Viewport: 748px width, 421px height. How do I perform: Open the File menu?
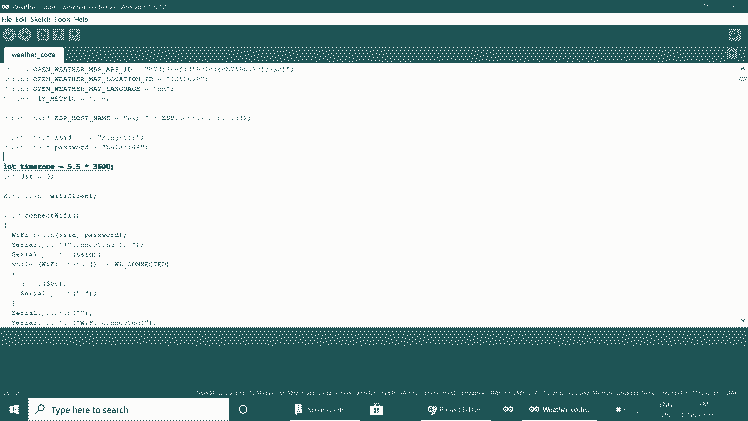click(x=7, y=19)
